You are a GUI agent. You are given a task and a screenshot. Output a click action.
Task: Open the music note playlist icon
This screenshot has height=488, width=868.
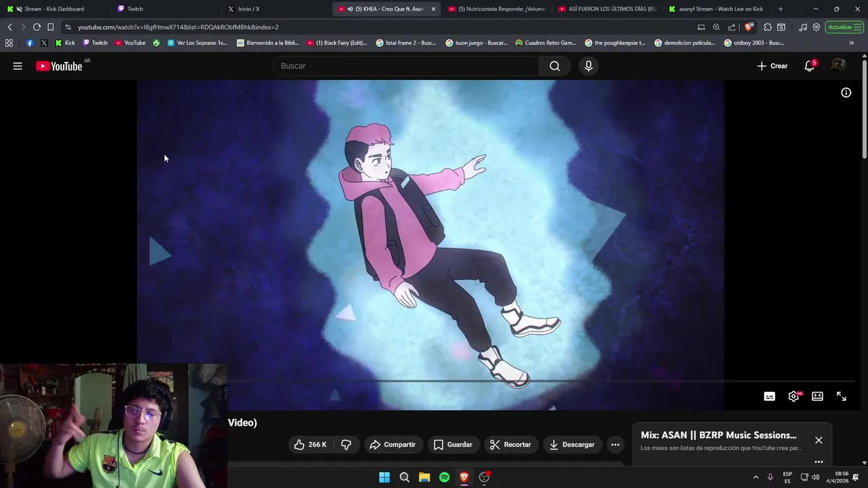point(803,27)
